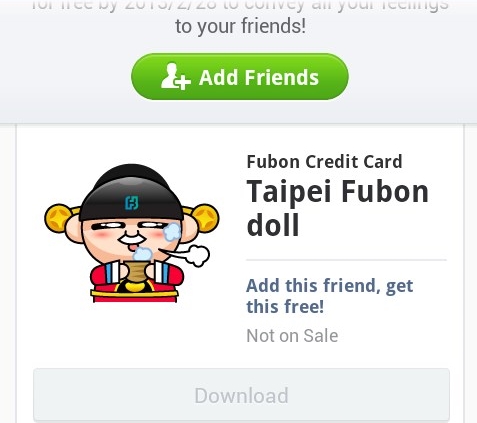
Task: Tap the tea cup held by doll
Action: pos(137,271)
